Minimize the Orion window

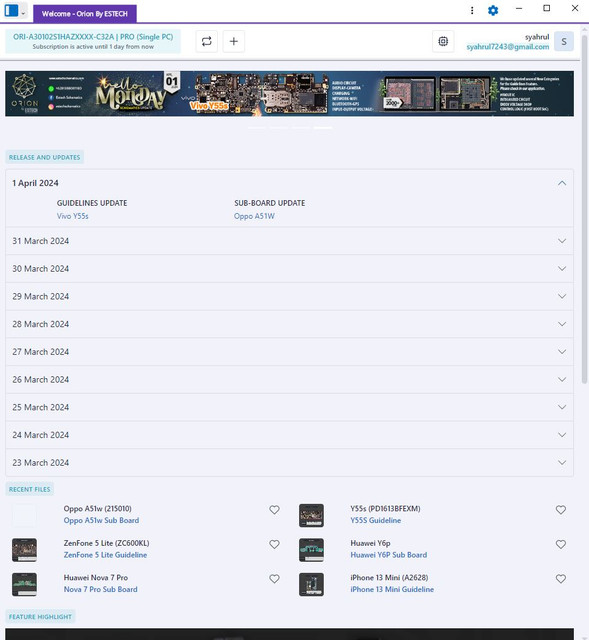click(519, 8)
